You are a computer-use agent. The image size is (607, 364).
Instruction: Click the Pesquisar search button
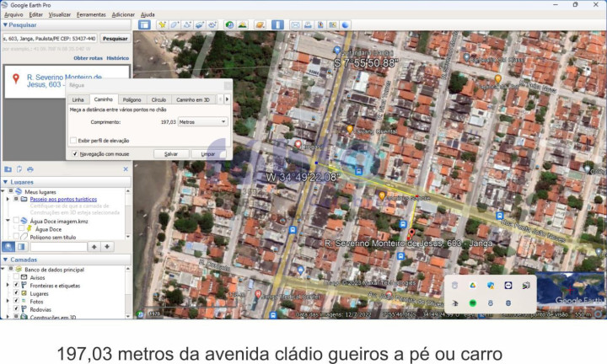(x=115, y=39)
